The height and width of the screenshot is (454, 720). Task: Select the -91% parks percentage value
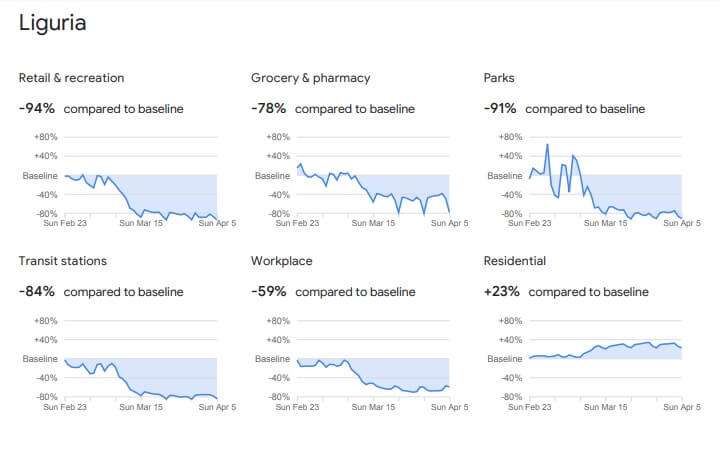(500, 108)
